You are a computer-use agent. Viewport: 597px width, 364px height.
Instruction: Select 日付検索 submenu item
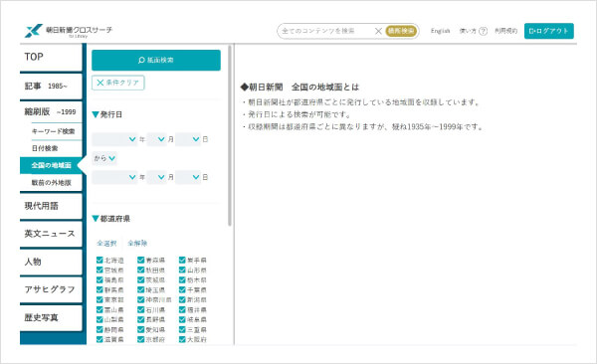(x=45, y=148)
